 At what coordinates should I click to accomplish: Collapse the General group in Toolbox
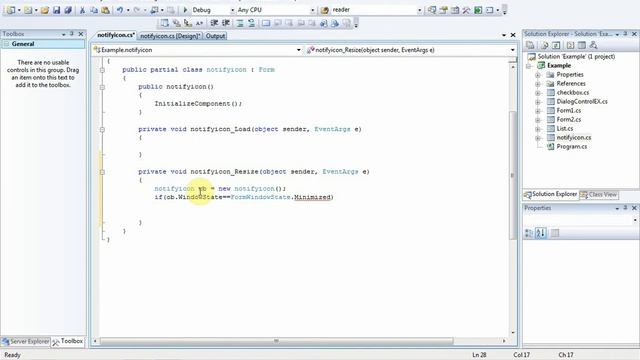(x=6, y=44)
